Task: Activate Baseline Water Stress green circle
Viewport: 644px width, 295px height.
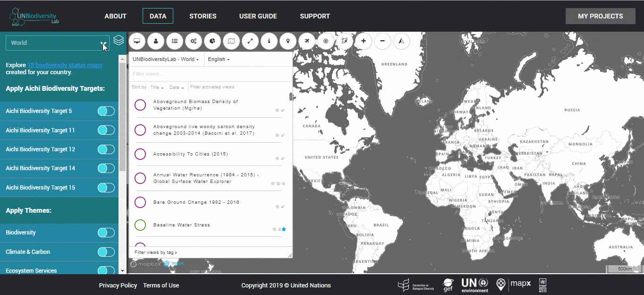Action: point(140,225)
